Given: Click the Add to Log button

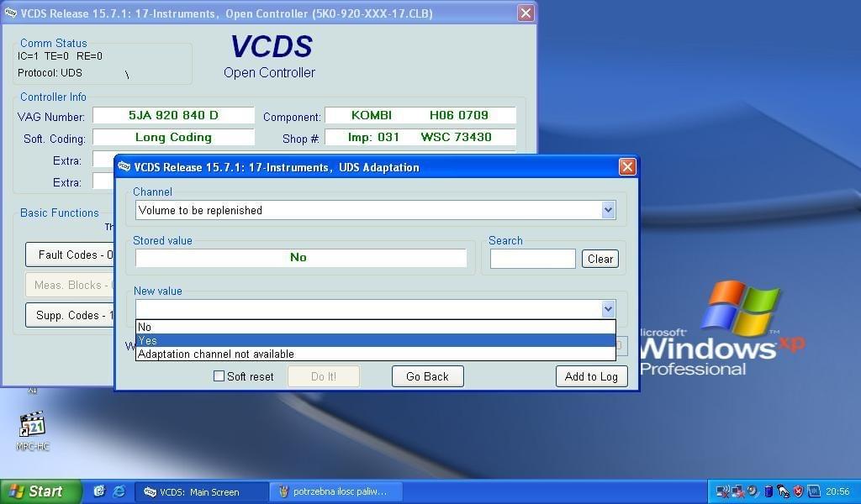Looking at the screenshot, I should point(591,376).
